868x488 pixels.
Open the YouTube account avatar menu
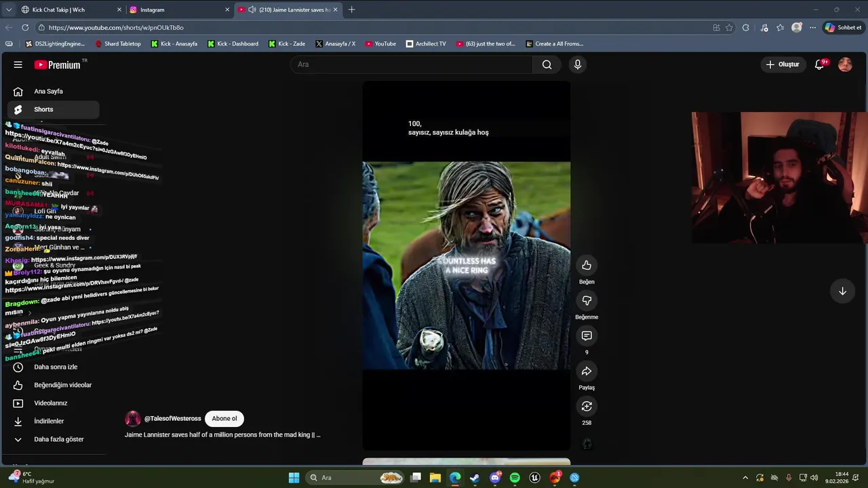[x=845, y=64]
